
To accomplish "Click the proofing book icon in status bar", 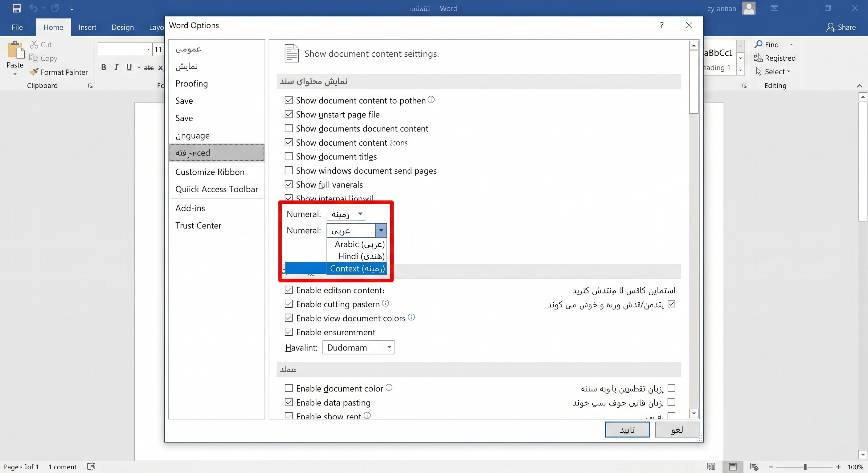I will 91,467.
